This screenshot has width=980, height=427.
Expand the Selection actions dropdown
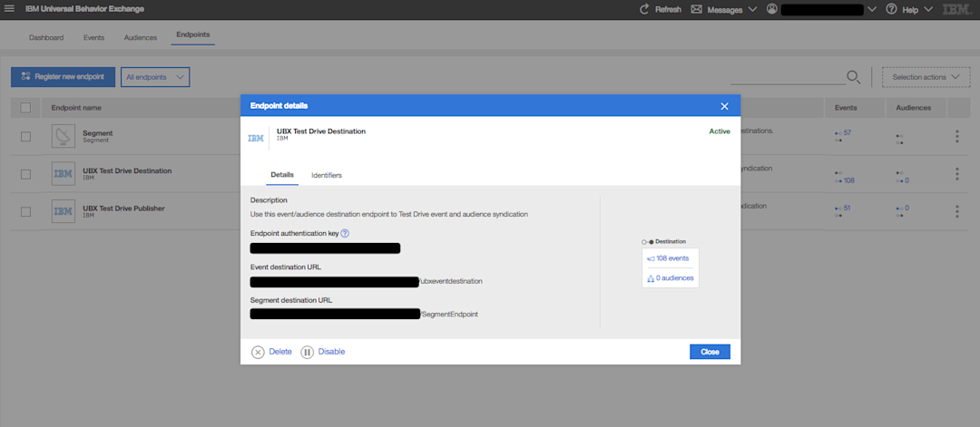pos(926,77)
